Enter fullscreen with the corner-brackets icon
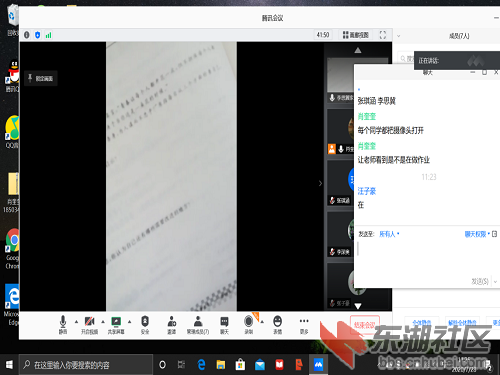The image size is (500, 375). coord(383,35)
